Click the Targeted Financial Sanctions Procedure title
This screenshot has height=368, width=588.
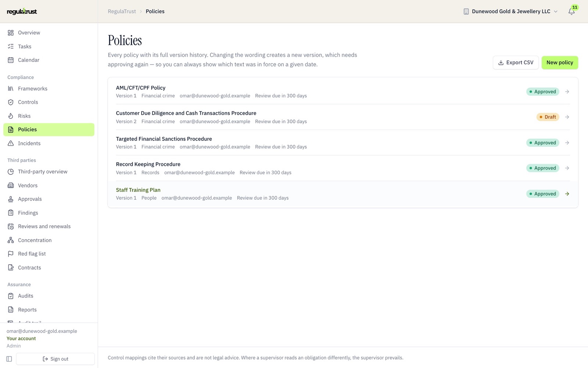(164, 139)
